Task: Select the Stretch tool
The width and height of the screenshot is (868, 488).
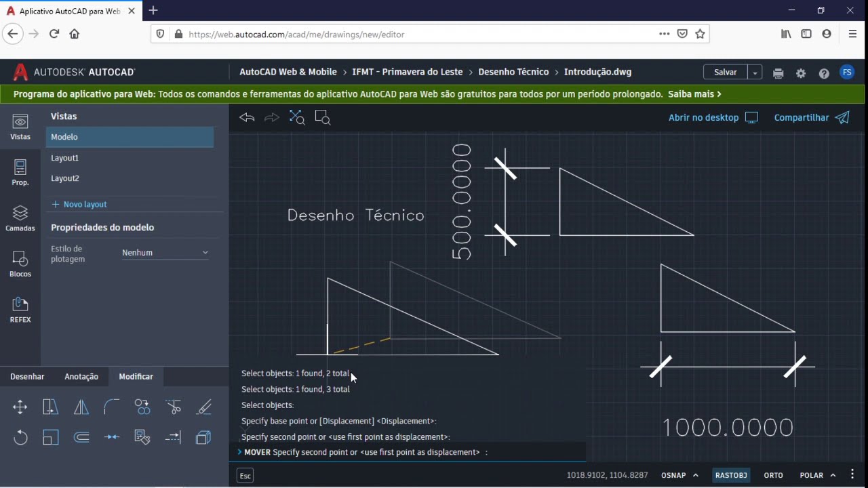Action: tap(51, 407)
